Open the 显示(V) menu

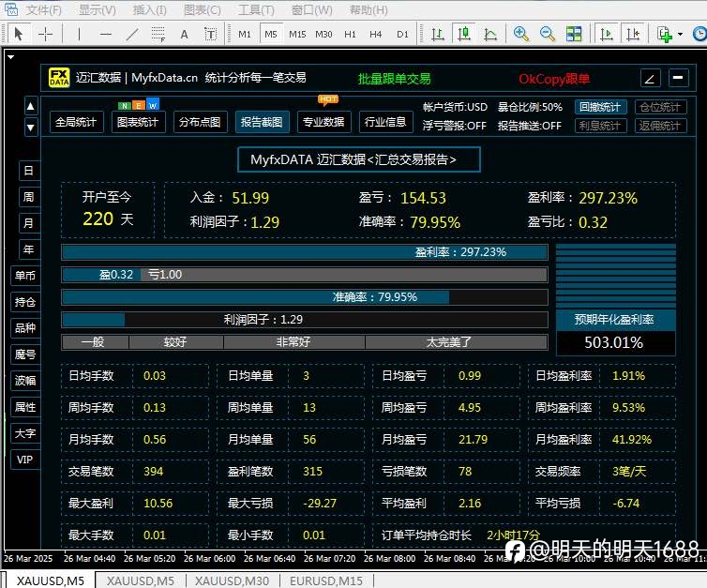tap(97, 10)
